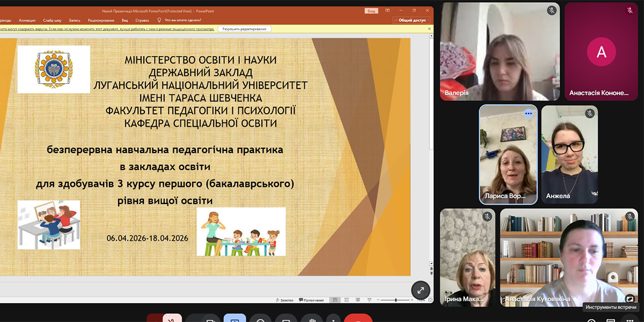Switch to Normal view in status bar
644x322 pixels.
[x=334, y=300]
